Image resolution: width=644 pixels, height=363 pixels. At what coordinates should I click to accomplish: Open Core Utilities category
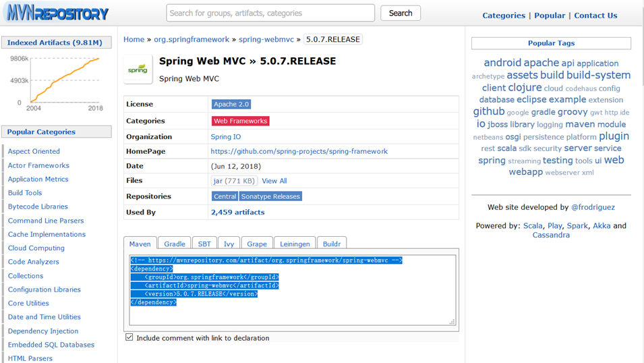(28, 304)
